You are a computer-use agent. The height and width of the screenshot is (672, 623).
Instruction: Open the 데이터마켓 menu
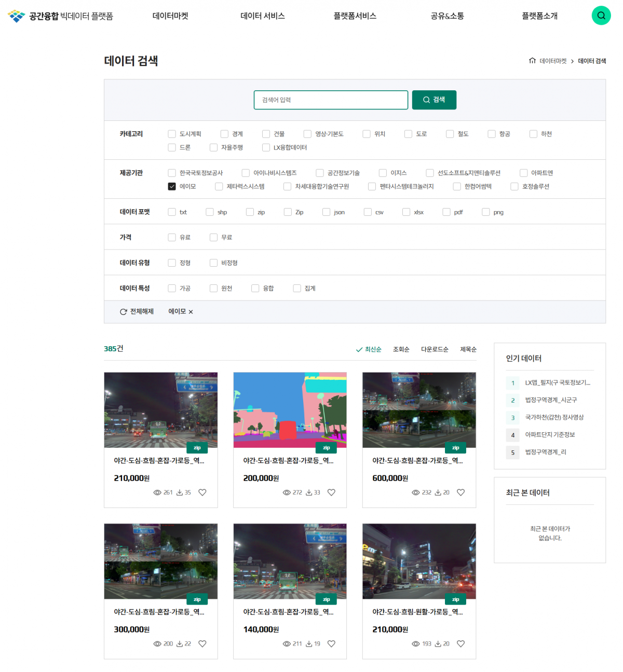point(170,16)
